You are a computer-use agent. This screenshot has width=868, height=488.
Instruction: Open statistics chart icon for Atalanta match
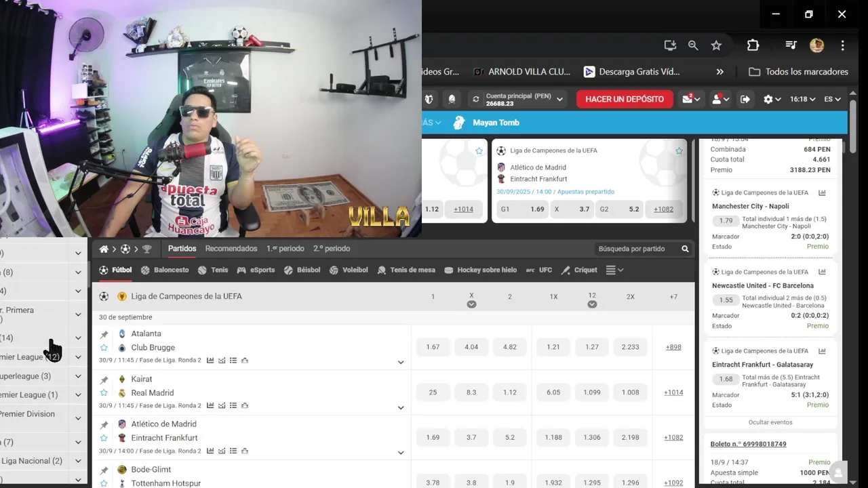(x=210, y=361)
